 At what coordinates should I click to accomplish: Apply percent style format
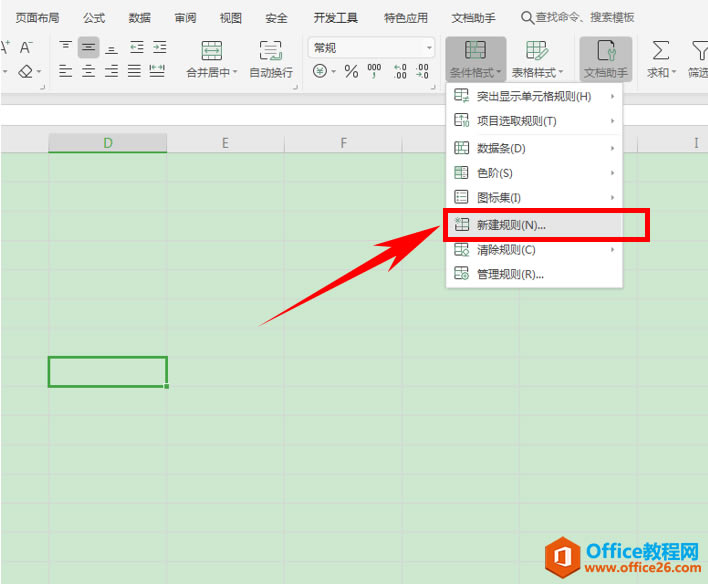351,71
